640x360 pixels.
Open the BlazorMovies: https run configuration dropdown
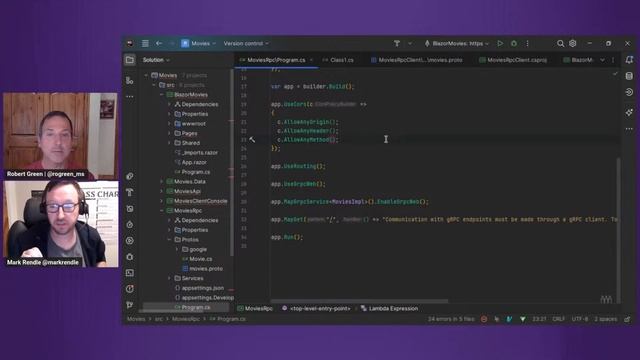coord(456,43)
